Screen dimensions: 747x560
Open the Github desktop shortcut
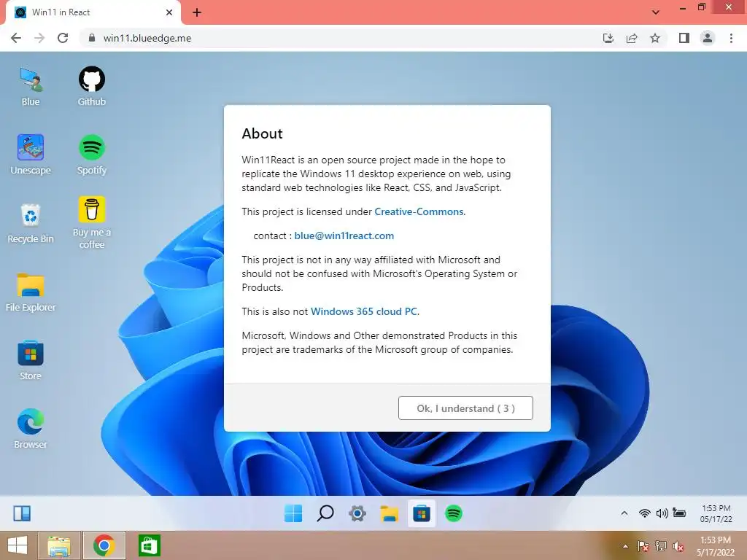point(91,87)
